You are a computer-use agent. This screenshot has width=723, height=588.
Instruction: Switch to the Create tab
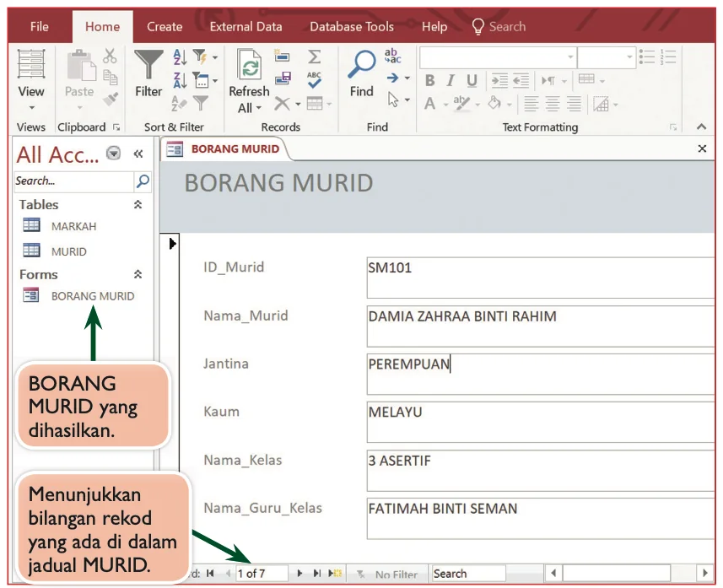(x=165, y=27)
